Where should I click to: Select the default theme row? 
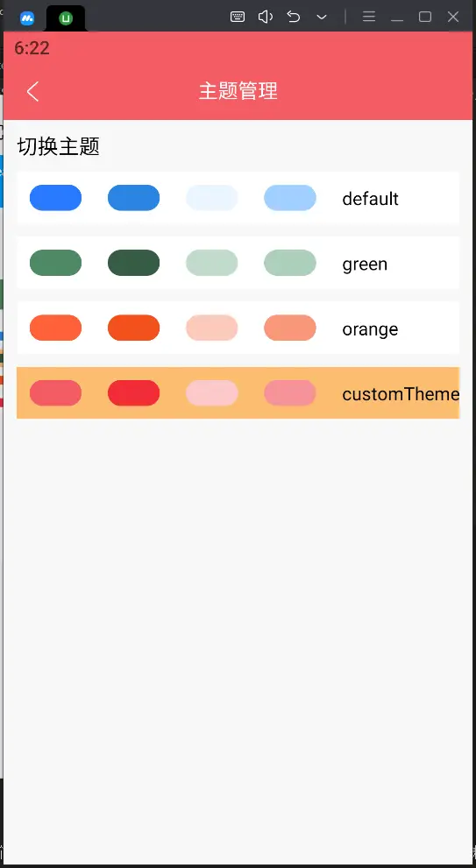(x=238, y=198)
